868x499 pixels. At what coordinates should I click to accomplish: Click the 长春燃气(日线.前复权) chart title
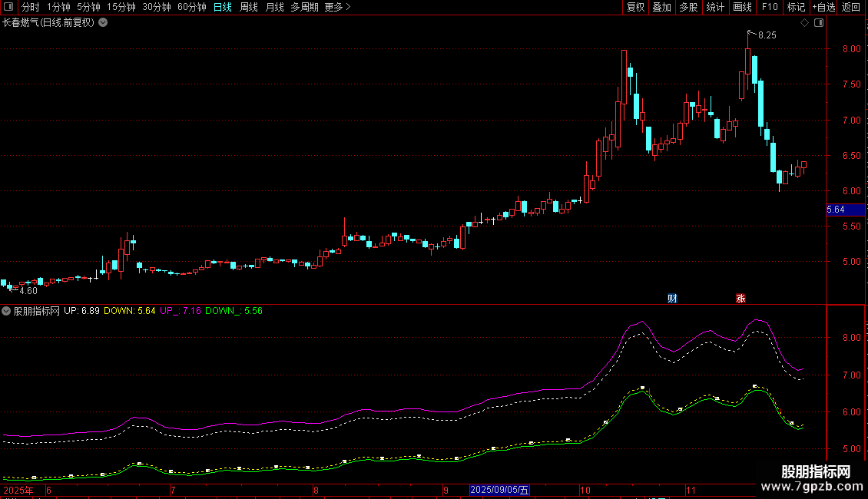(48, 23)
